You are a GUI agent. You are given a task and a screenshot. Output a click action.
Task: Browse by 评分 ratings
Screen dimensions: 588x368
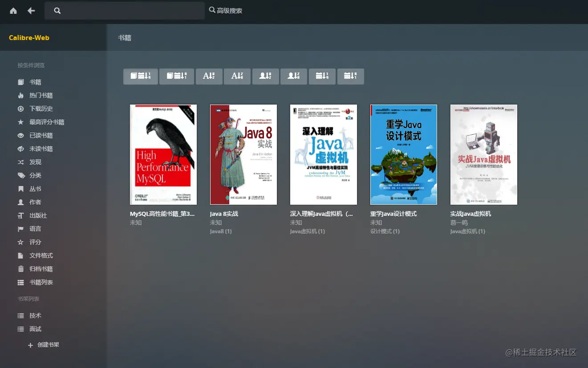[35, 242]
